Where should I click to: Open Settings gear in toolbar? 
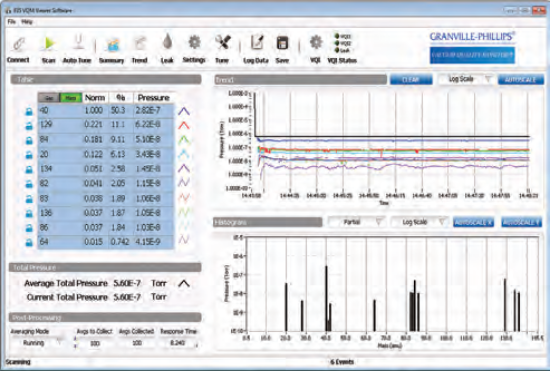194,43
